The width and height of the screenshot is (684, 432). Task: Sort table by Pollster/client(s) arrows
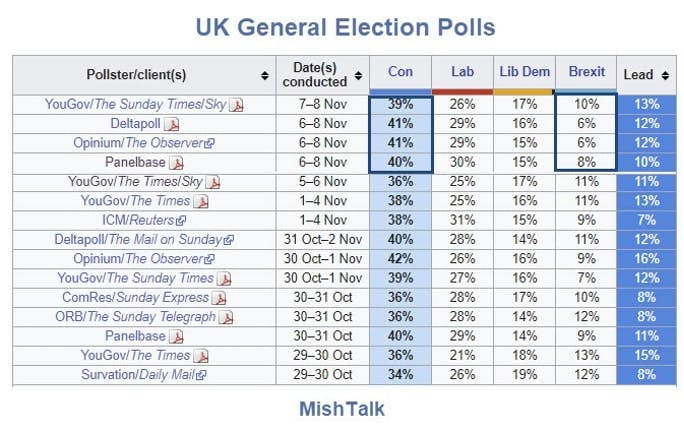264,75
